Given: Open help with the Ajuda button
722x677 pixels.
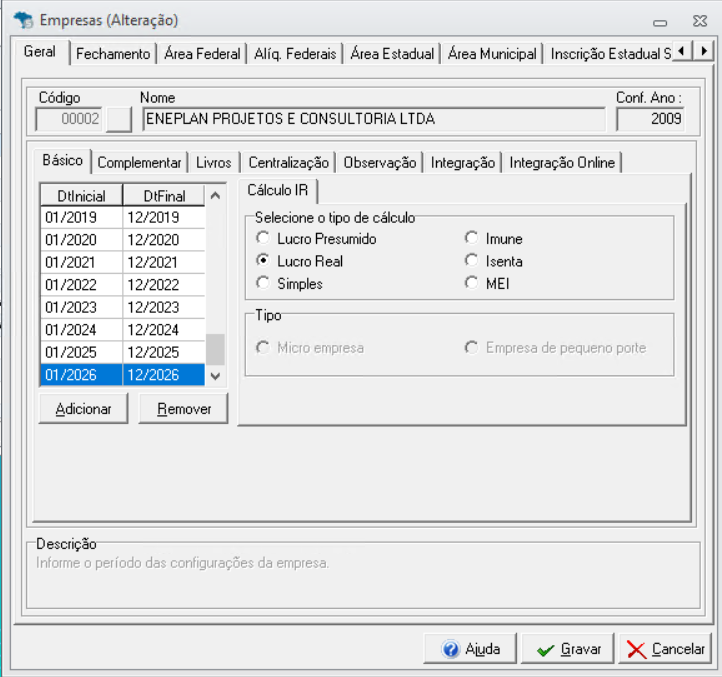Looking at the screenshot, I should (470, 649).
